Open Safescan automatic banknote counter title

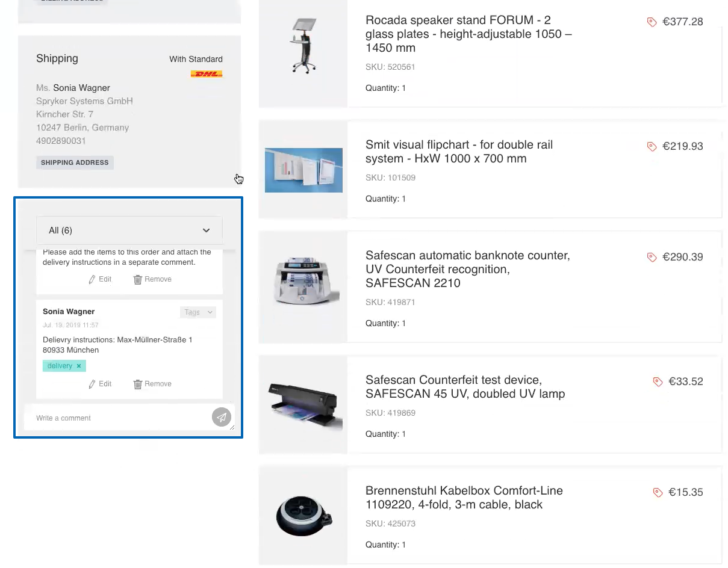click(x=467, y=269)
